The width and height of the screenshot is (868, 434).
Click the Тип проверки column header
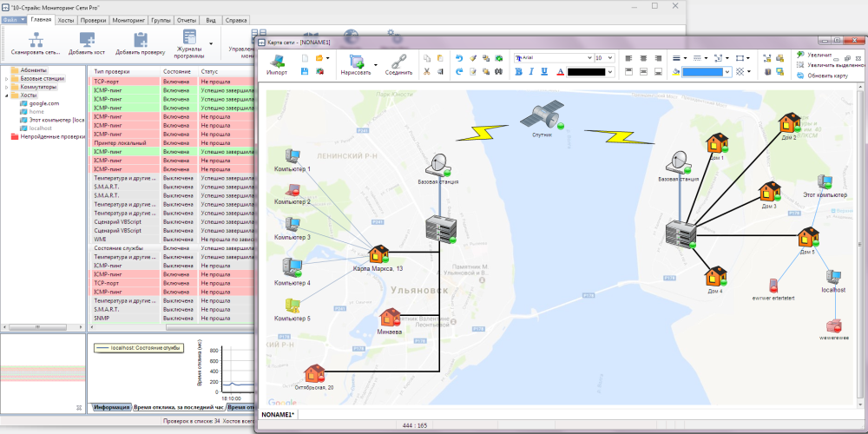126,71
